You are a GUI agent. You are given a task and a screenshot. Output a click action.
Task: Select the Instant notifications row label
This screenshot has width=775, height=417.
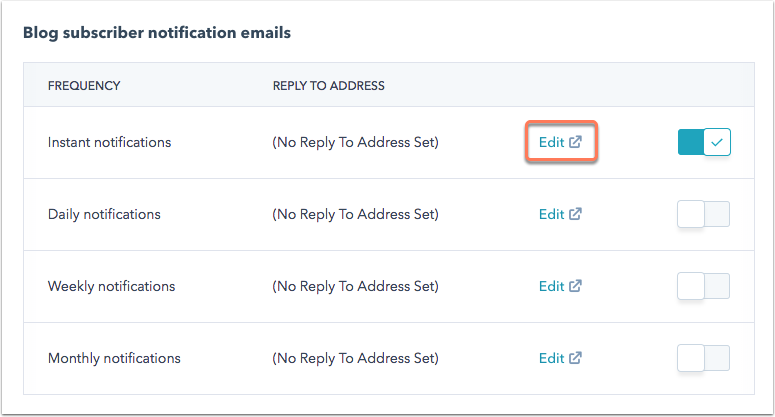point(109,142)
